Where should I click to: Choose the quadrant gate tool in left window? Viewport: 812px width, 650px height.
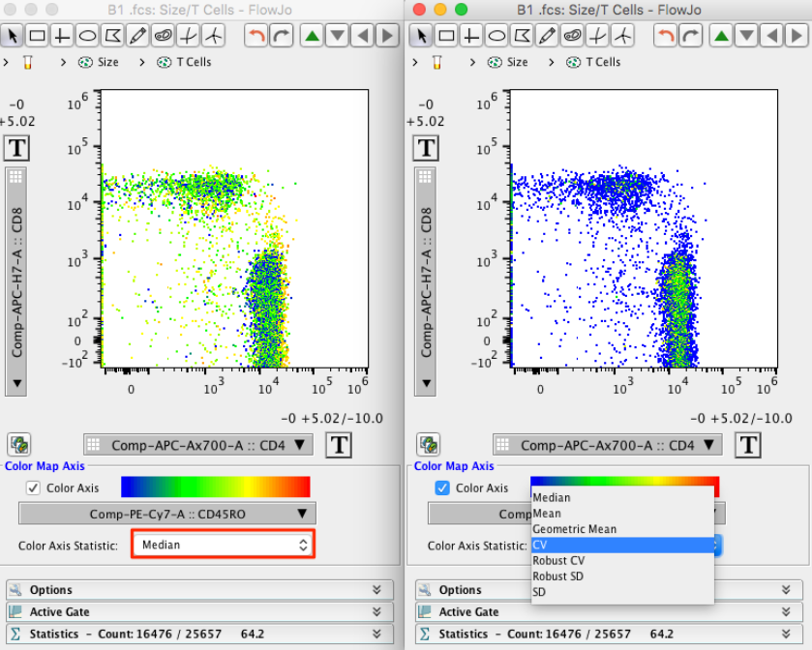62,36
